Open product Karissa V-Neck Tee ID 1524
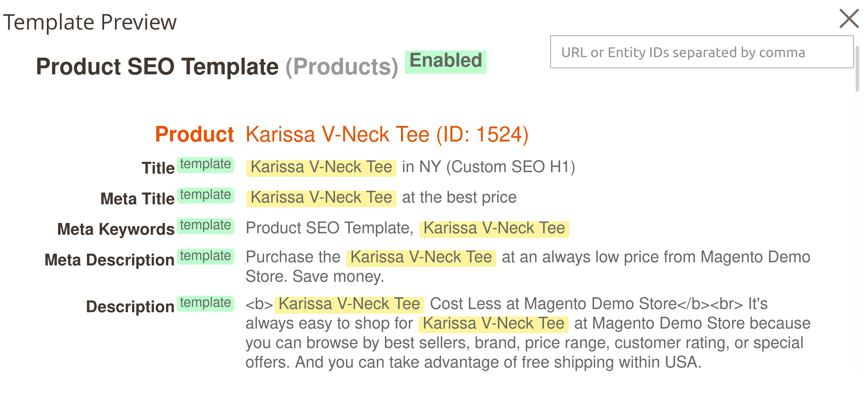The width and height of the screenshot is (868, 400). [387, 134]
